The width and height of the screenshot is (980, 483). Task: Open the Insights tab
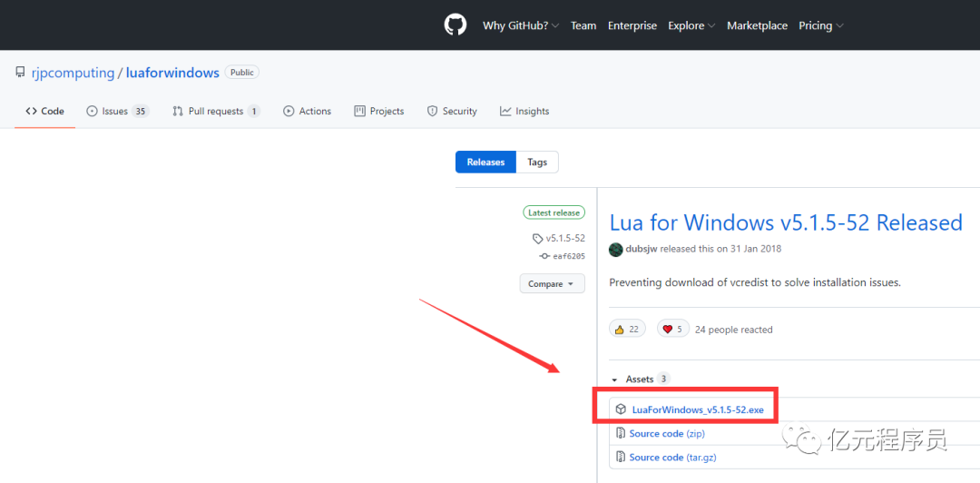(x=524, y=111)
